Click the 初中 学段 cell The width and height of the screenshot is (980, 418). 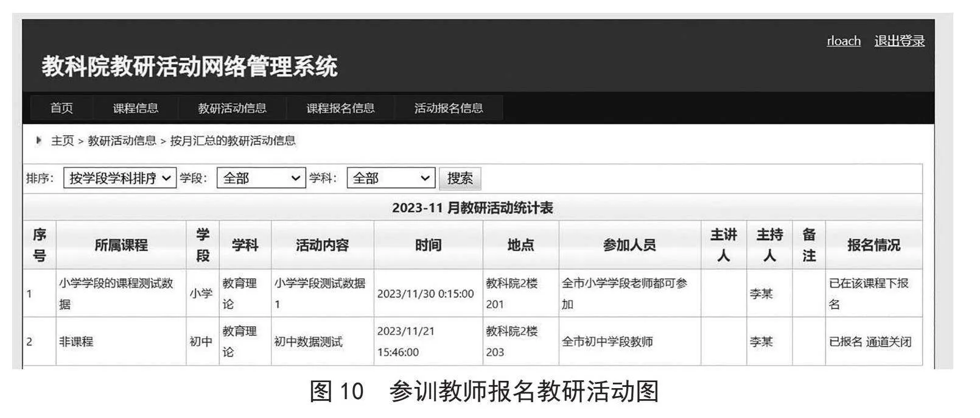[x=203, y=341]
